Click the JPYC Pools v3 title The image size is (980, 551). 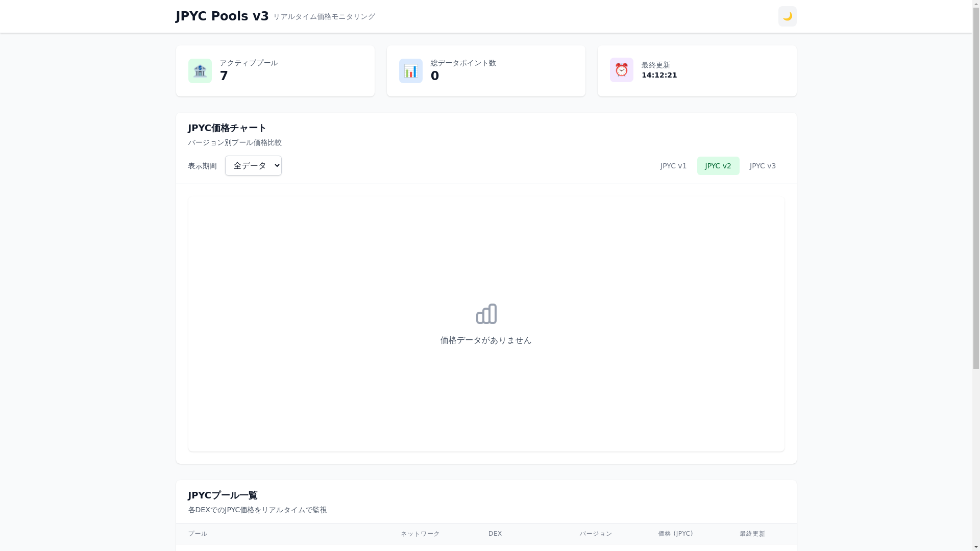(x=222, y=16)
